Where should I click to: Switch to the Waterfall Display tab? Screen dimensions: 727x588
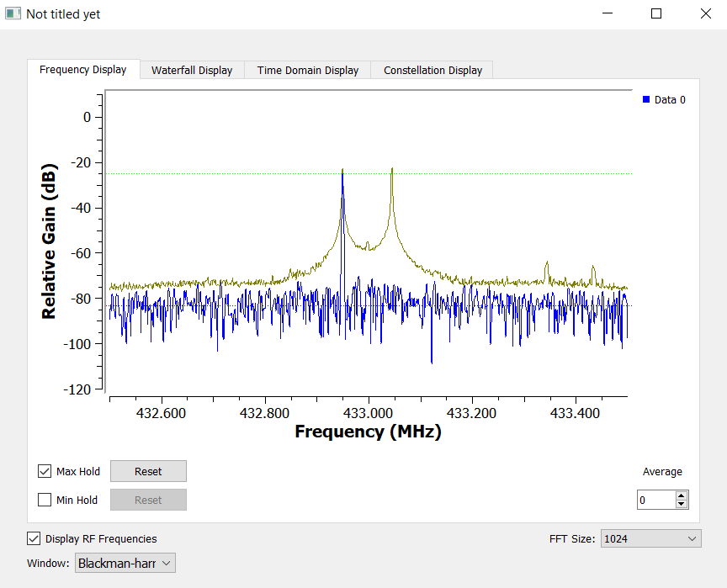(191, 71)
